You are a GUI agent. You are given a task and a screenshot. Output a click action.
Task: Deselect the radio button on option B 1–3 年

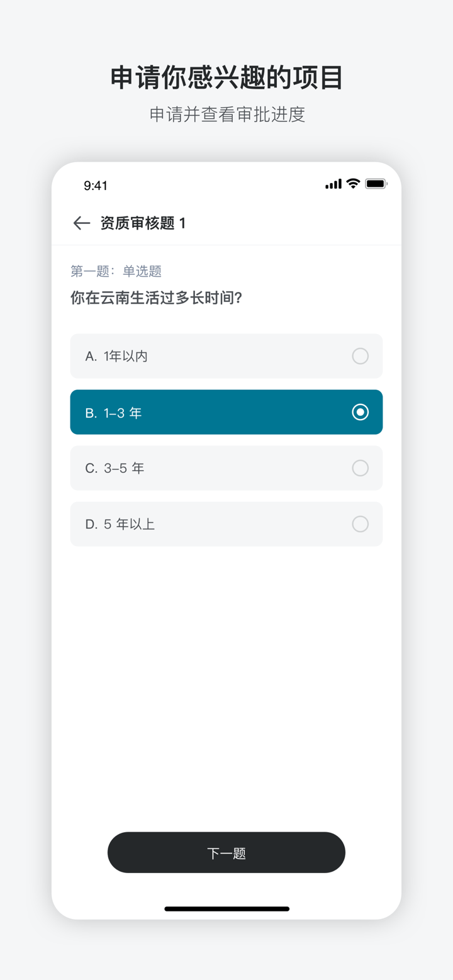click(x=360, y=412)
